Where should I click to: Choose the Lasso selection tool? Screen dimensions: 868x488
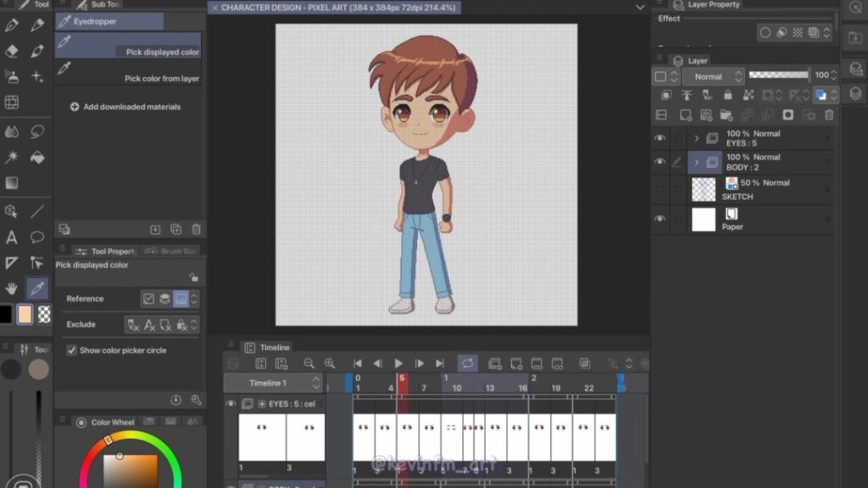point(37,131)
